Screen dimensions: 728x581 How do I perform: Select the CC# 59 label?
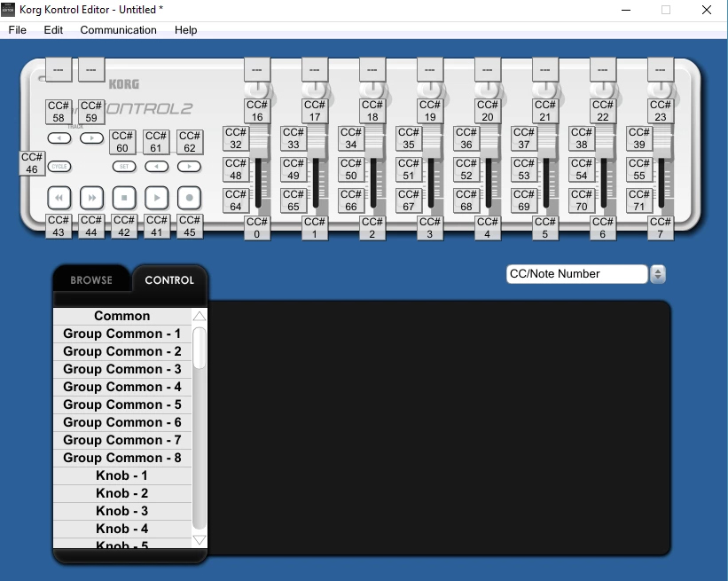click(x=91, y=112)
